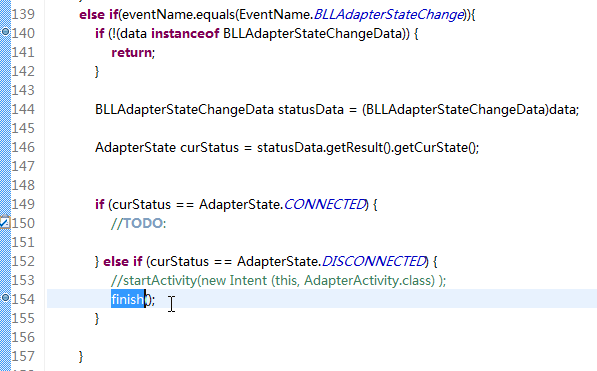
Task: Click BLLAdapterStateChangeData type on line 140
Action: click(x=313, y=34)
